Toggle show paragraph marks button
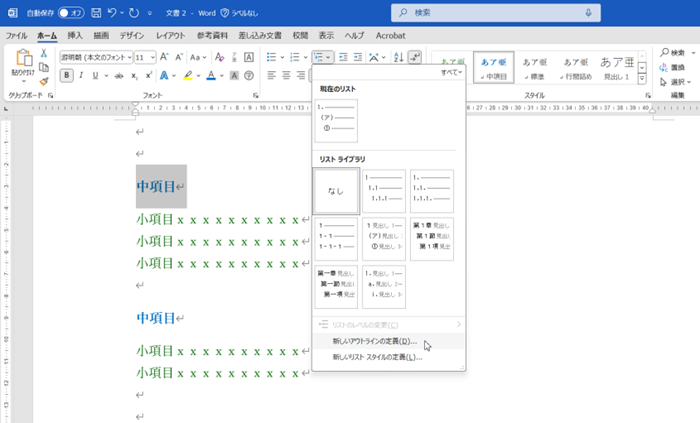The height and width of the screenshot is (423, 700). [x=416, y=57]
